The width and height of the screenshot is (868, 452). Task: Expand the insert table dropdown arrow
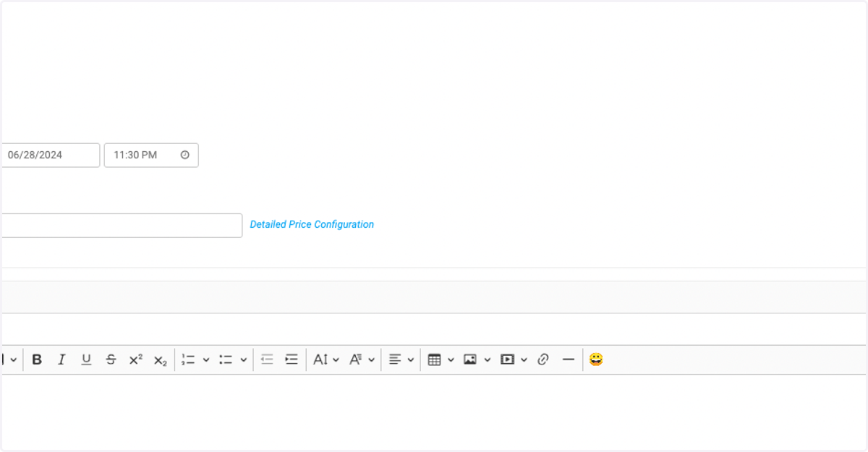coord(451,359)
